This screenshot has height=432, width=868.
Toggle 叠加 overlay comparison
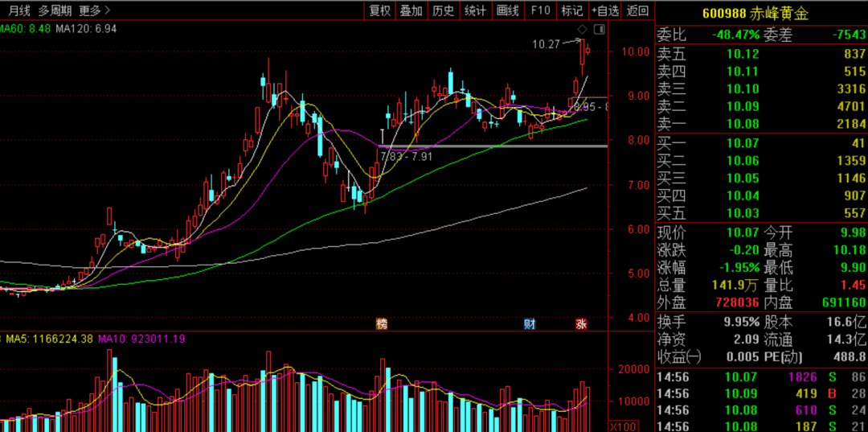coord(411,10)
